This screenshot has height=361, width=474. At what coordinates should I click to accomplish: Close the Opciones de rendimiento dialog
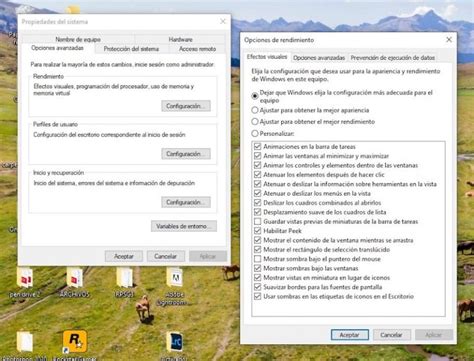449,40
